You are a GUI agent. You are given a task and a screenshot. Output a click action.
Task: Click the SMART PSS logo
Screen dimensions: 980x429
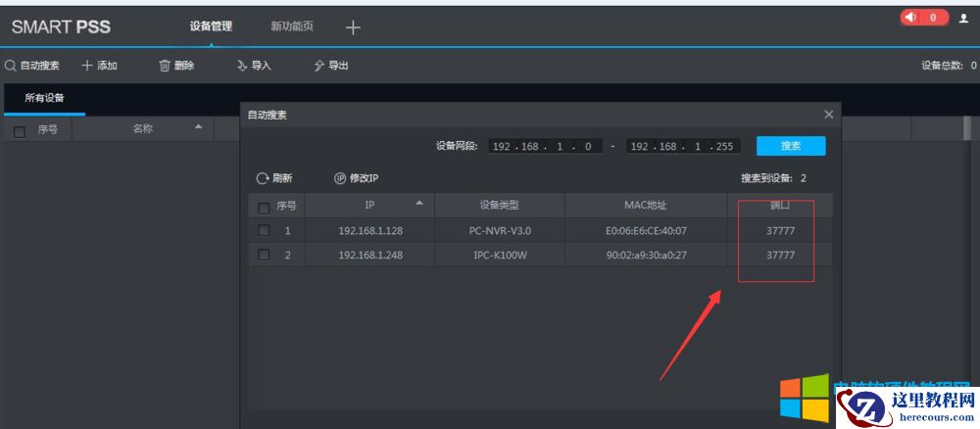61,26
